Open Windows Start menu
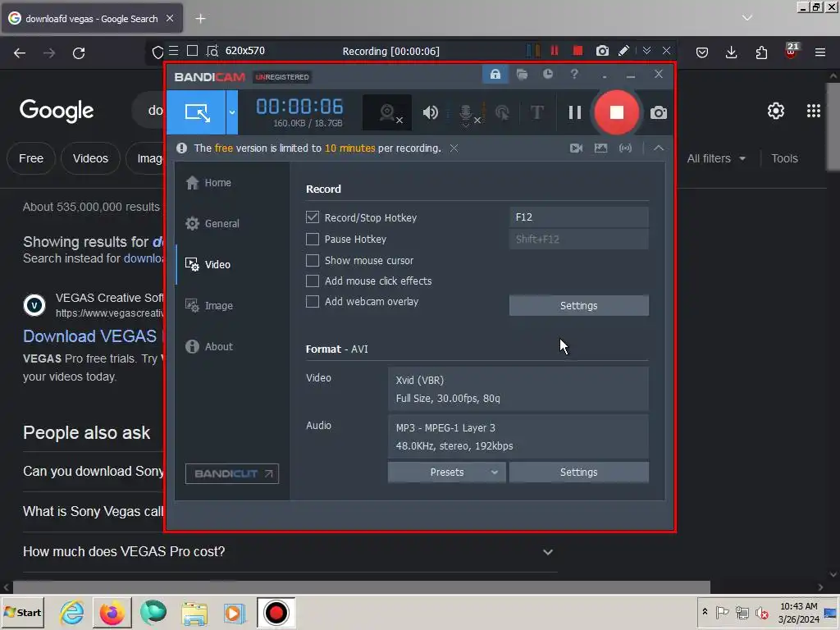Viewport: 840px width, 630px height. (x=22, y=613)
